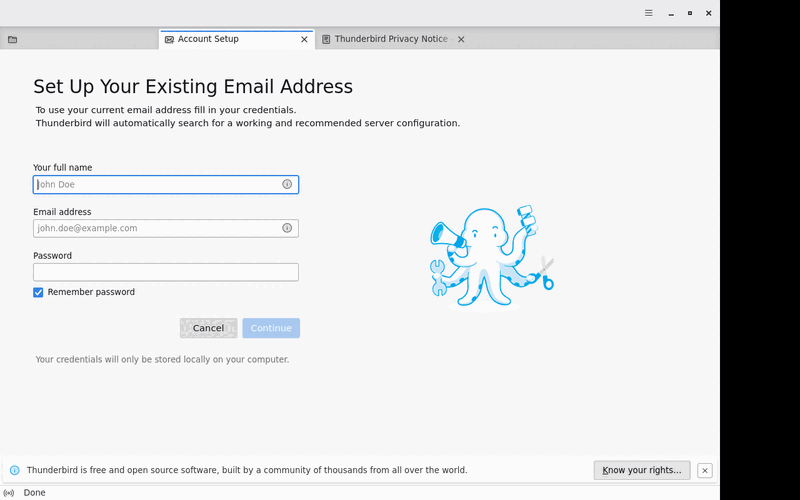Image resolution: width=800 pixels, height=500 pixels.
Task: Click the folder mail tab icon
Action: 13,39
